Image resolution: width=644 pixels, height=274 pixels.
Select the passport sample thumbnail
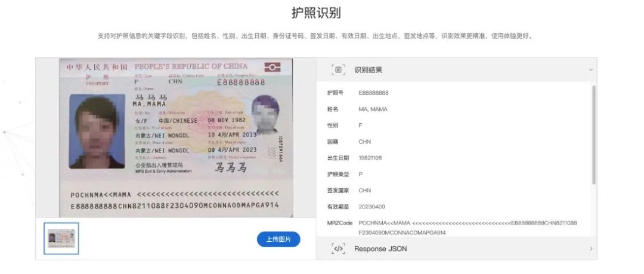click(x=61, y=238)
